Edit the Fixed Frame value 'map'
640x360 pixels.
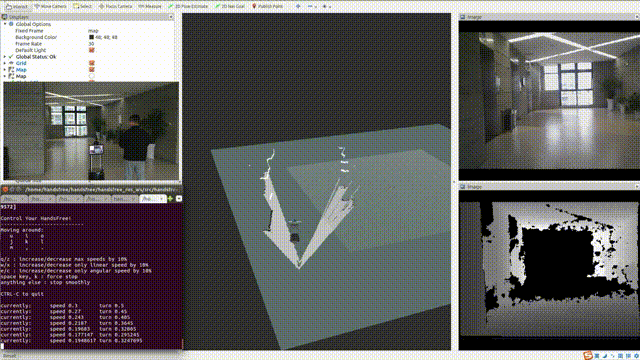click(x=93, y=31)
